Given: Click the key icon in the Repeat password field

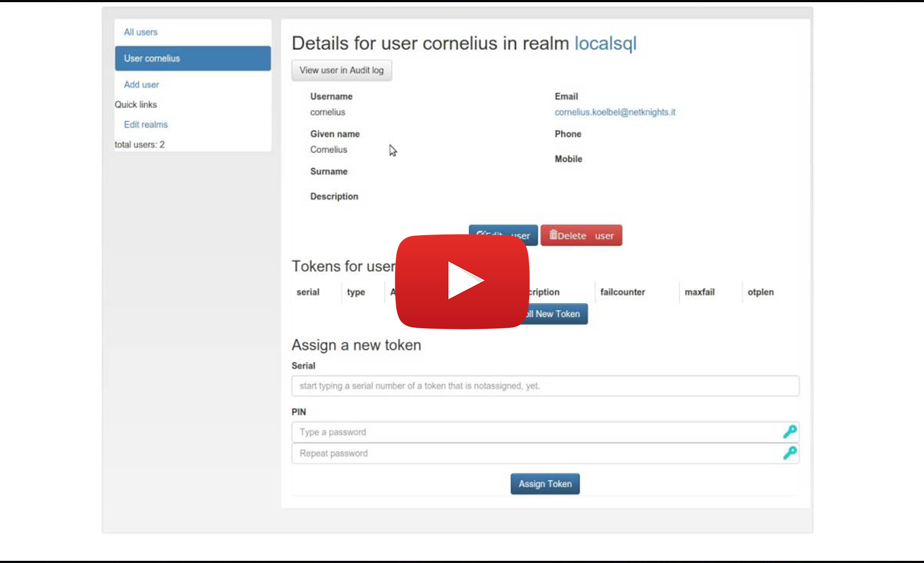Looking at the screenshot, I should click(x=790, y=453).
